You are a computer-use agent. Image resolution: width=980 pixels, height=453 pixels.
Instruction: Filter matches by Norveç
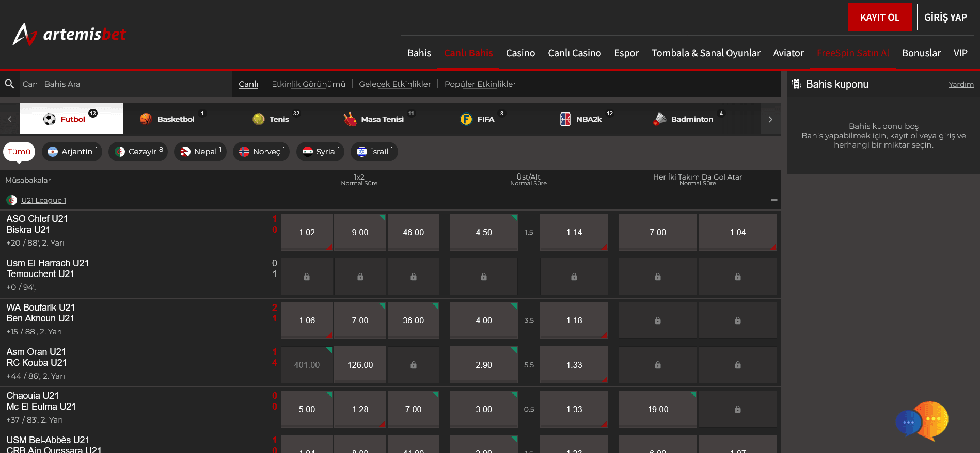point(261,152)
